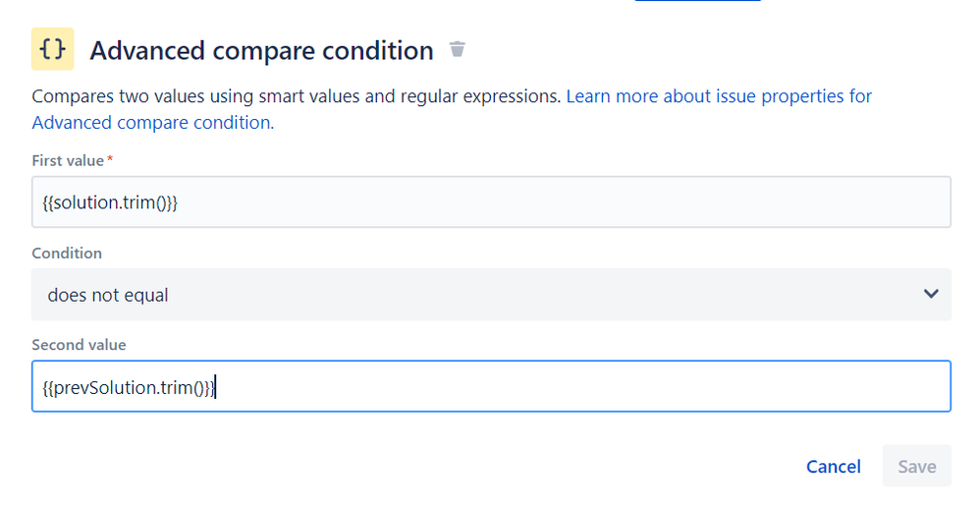980x511 pixels.
Task: Expand the chevron arrow on Condition select
Action: point(931,294)
